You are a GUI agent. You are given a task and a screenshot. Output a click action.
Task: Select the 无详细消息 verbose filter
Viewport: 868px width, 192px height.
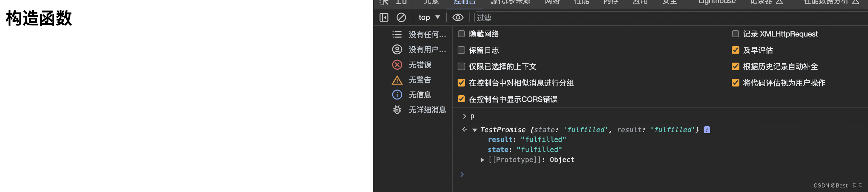point(427,110)
